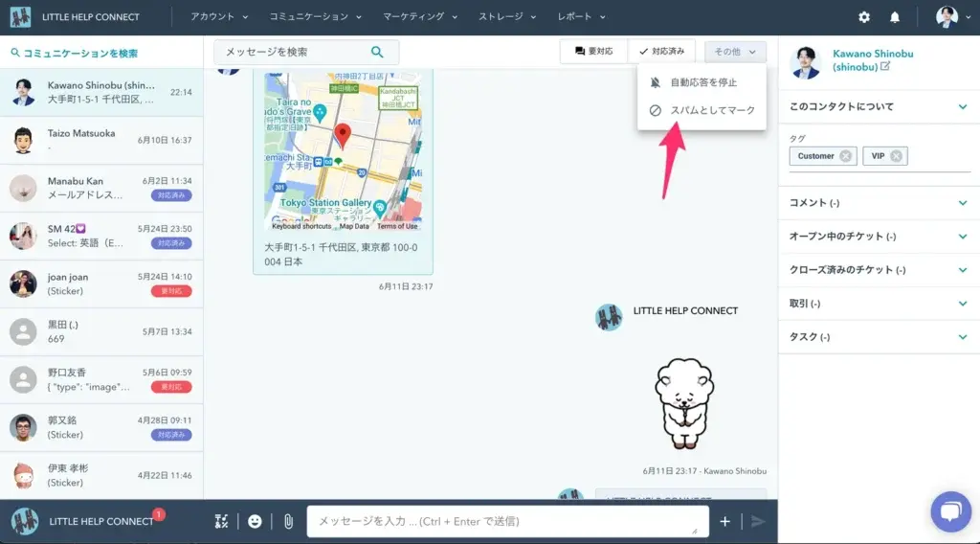Remove the Customer tag
Image resolution: width=980 pixels, height=544 pixels.
click(845, 156)
